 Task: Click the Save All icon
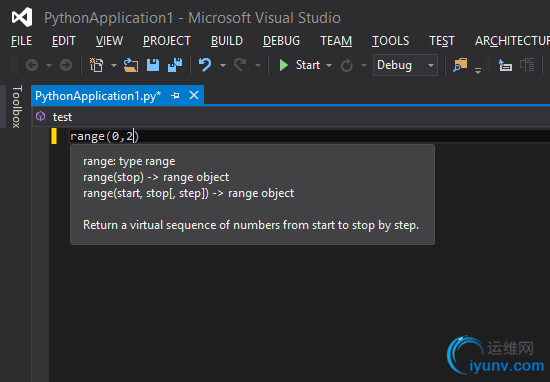pos(175,65)
